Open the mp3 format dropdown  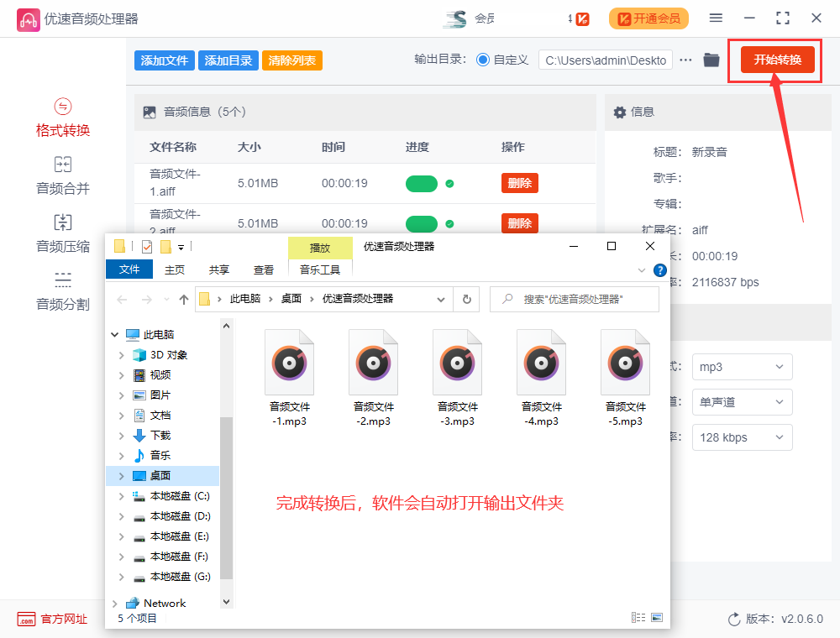coord(742,367)
